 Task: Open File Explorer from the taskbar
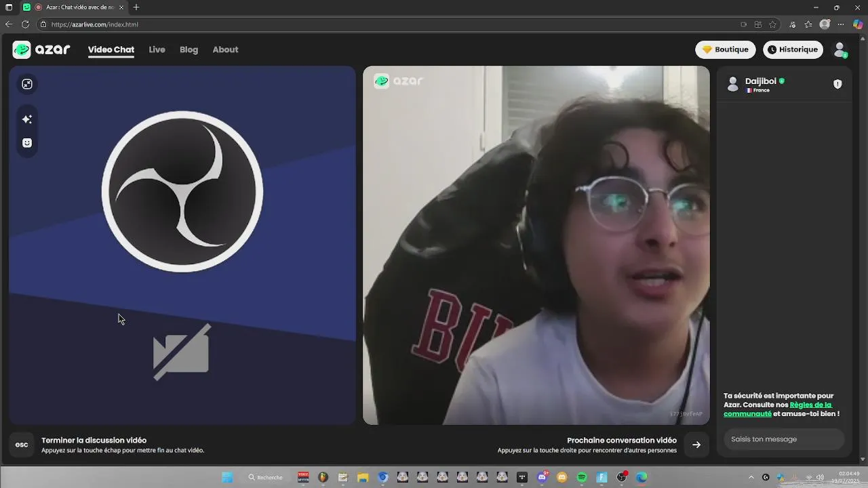363,477
